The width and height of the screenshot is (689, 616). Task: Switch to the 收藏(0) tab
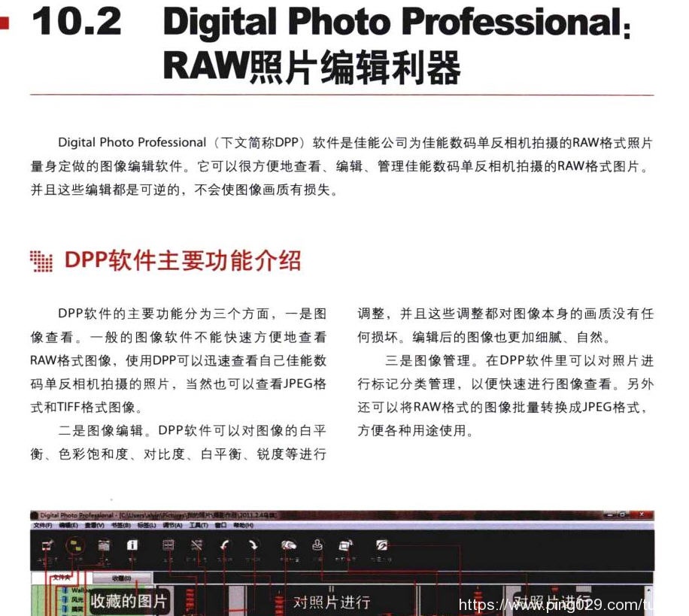122,578
